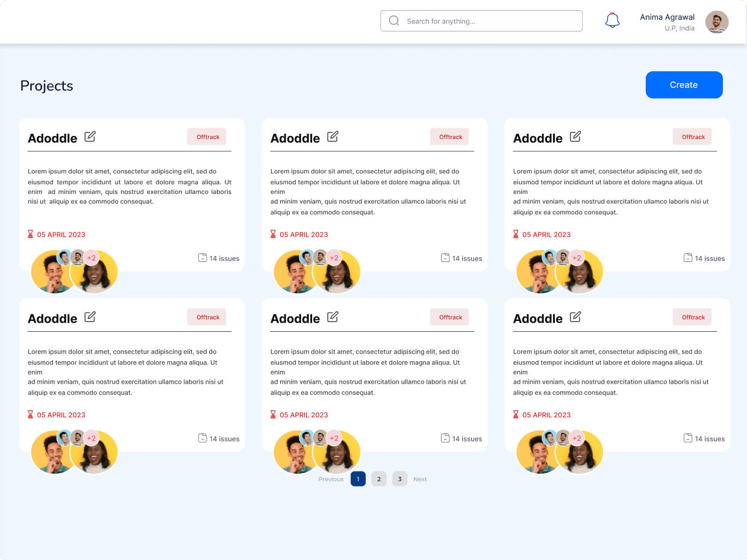This screenshot has width=747, height=560.
Task: Go to pagination page 3
Action: [399, 479]
